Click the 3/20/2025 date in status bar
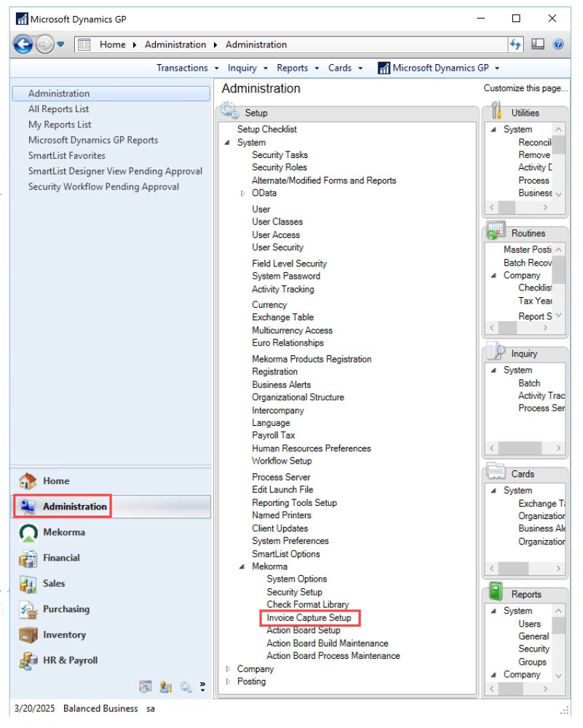This screenshot has width=583, height=728. pos(34,708)
